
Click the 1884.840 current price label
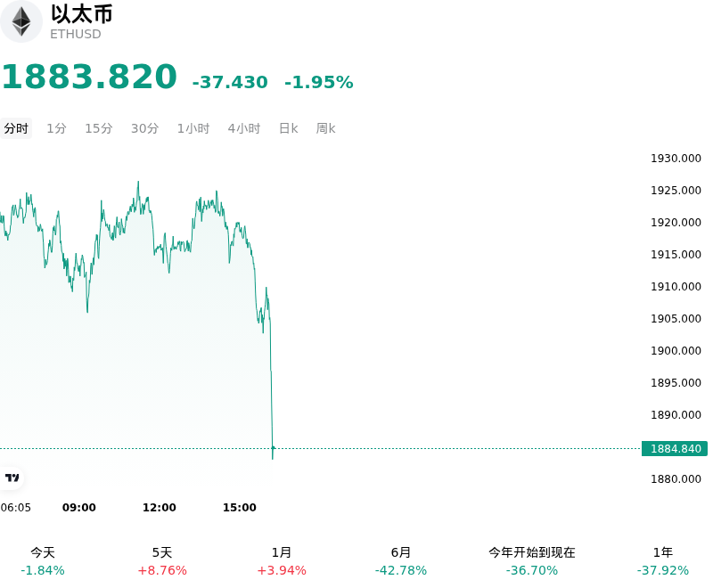(675, 448)
